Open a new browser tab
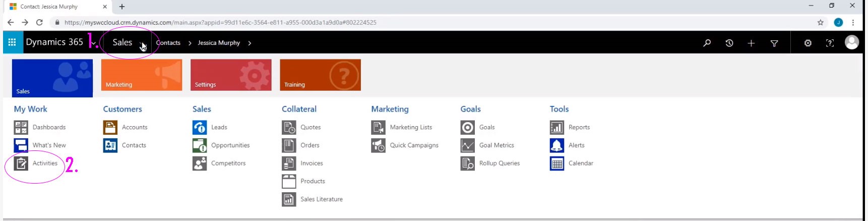 click(122, 7)
